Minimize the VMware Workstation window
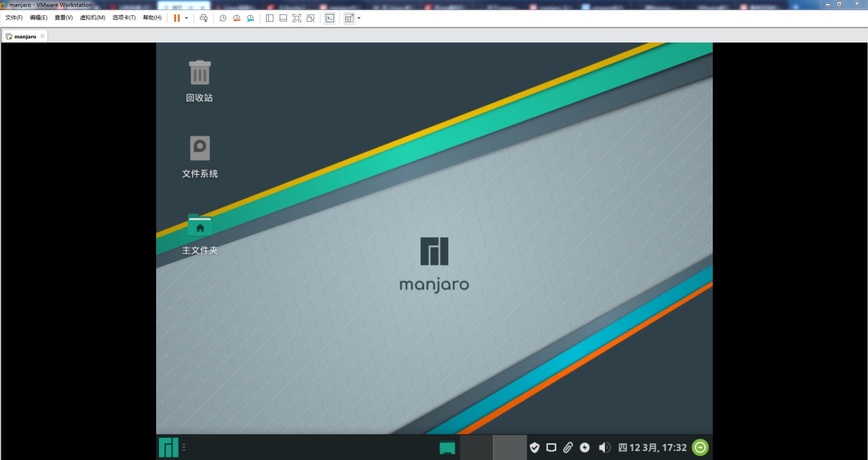This screenshot has width=868, height=460. click(x=827, y=4)
